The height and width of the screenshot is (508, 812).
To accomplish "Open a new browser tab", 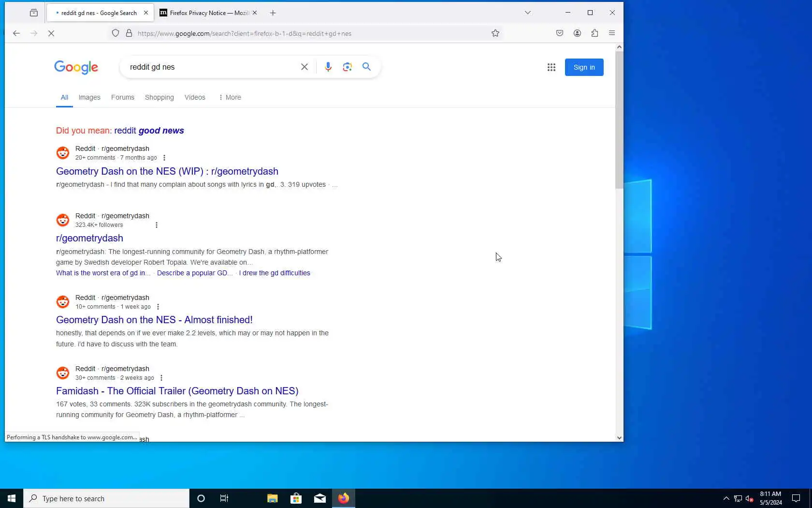I will (273, 13).
